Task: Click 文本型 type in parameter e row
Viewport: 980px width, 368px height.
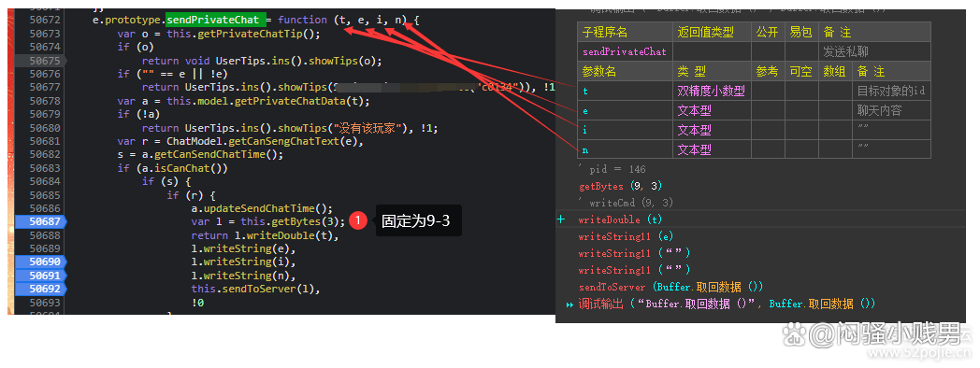Action: click(x=712, y=110)
